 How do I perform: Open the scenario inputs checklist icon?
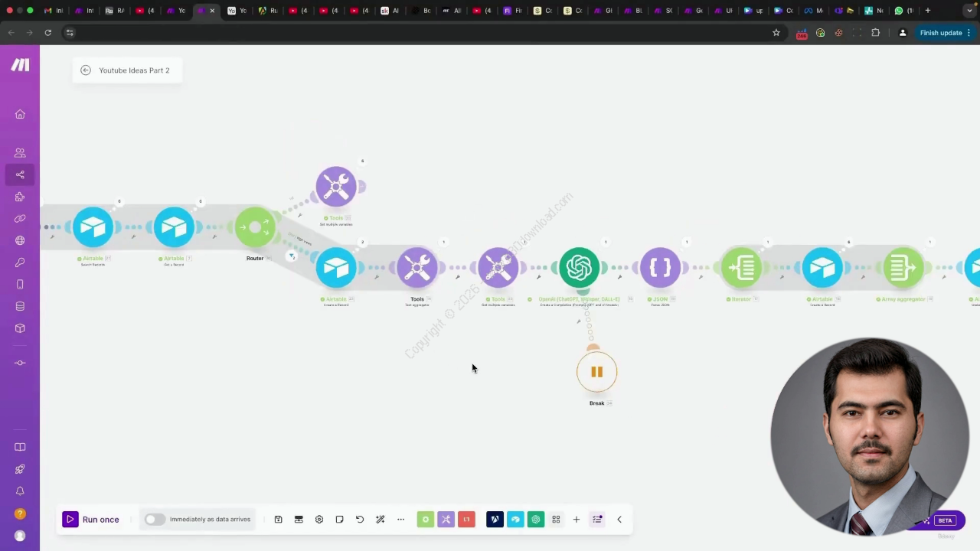(x=597, y=520)
